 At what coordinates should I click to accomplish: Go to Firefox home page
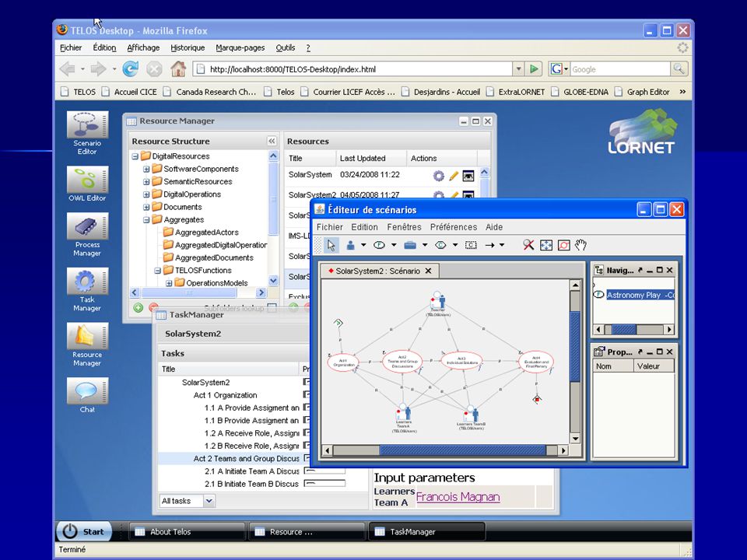[x=178, y=69]
